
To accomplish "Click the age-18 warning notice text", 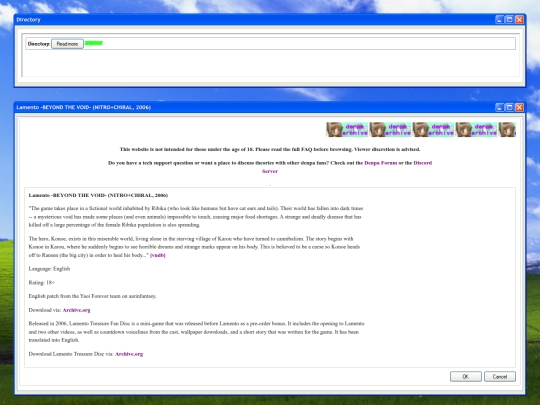I will 270,149.
